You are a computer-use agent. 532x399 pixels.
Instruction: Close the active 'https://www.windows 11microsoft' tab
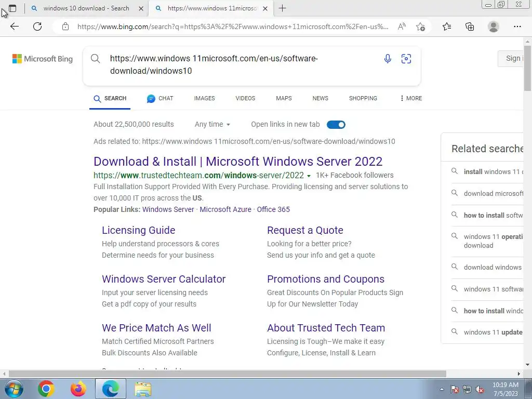(x=265, y=8)
